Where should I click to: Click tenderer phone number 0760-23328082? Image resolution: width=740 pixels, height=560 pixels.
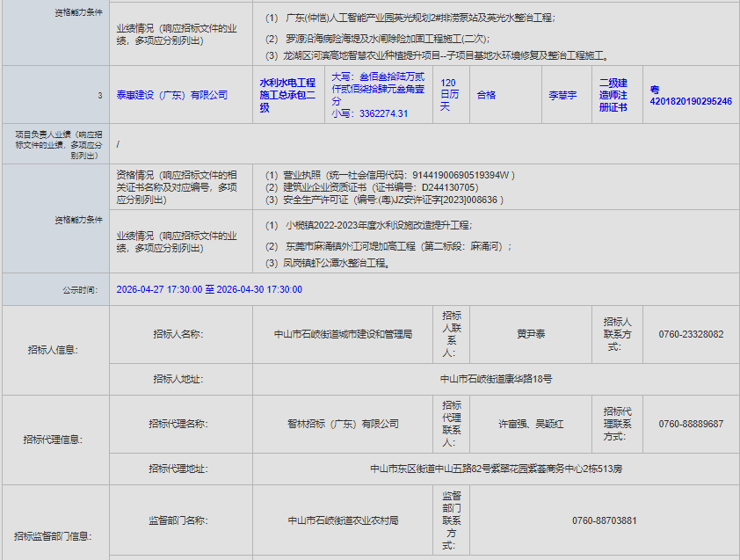pyautogui.click(x=691, y=334)
